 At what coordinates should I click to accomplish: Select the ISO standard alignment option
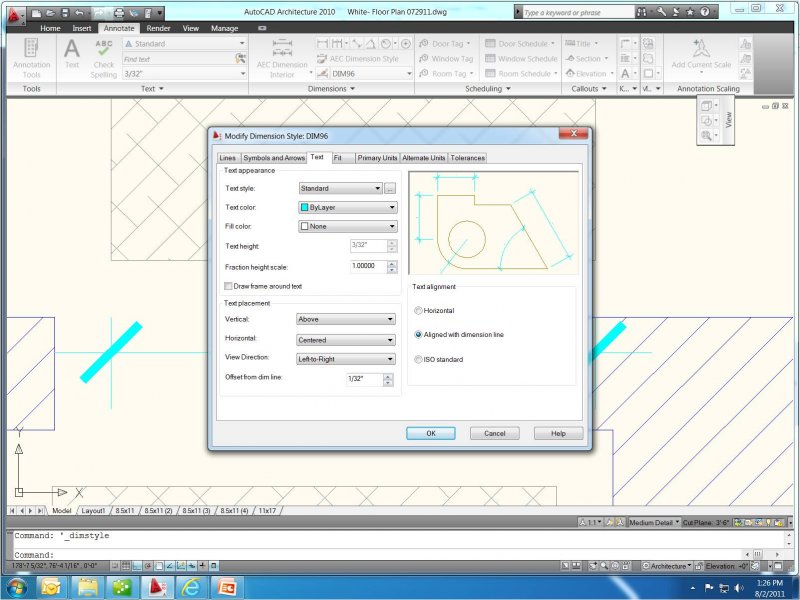418,360
